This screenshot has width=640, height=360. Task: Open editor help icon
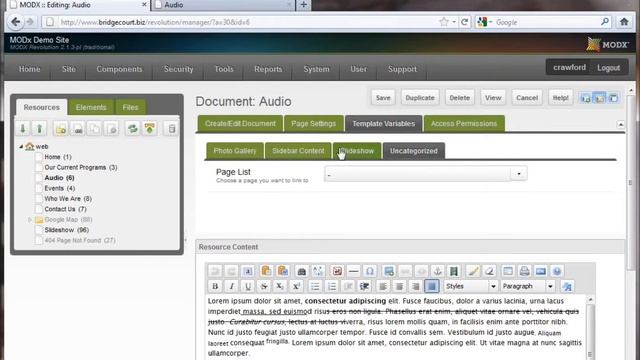[557, 271]
